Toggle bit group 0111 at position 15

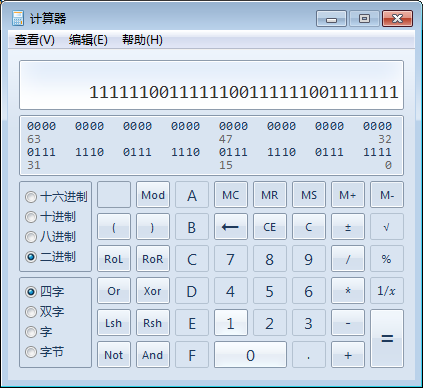coord(233,152)
